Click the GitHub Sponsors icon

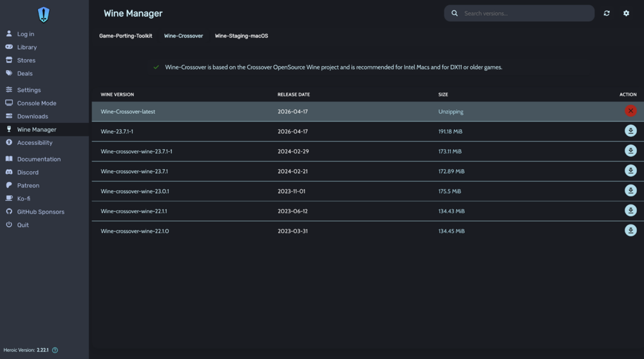[x=9, y=211]
